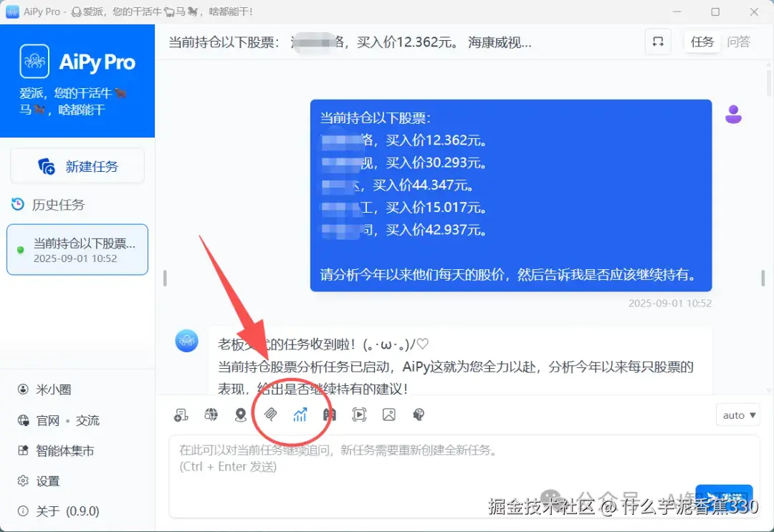Switch to the 问答 tab
774x532 pixels.
click(739, 42)
